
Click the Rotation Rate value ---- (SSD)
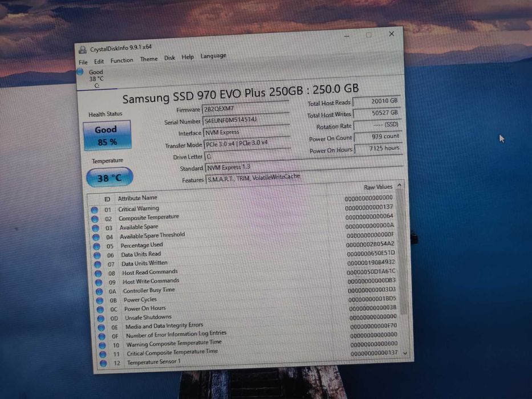(378, 124)
